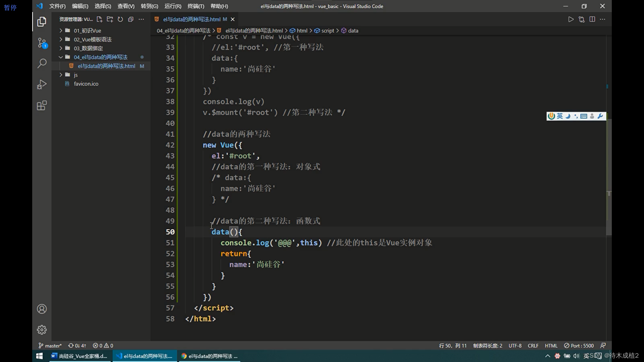Open the 运行(R) menu

coord(173,6)
